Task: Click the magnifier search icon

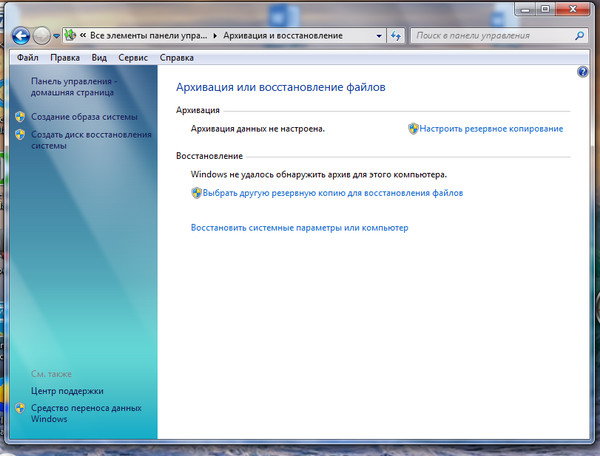Action: coord(580,36)
